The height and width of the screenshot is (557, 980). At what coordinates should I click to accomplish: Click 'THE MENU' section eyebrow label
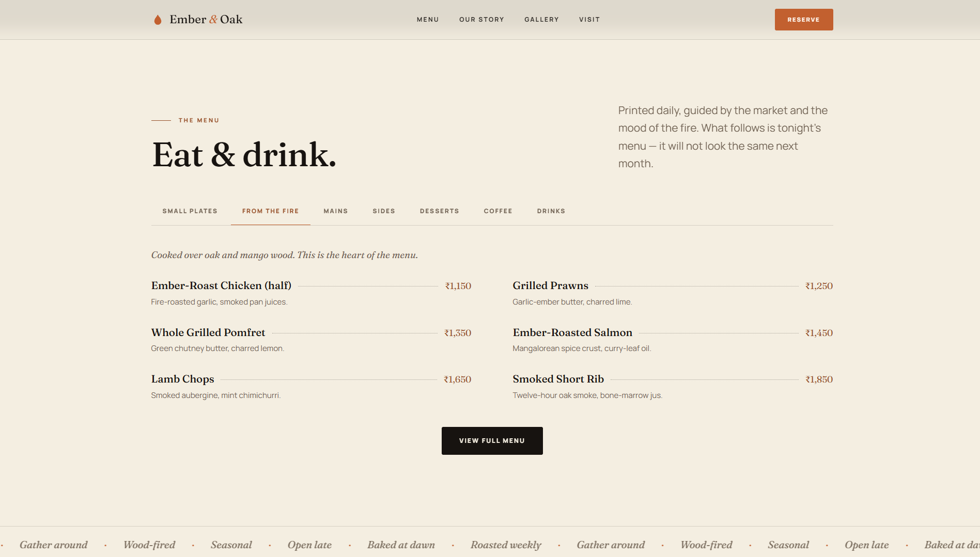tap(199, 120)
